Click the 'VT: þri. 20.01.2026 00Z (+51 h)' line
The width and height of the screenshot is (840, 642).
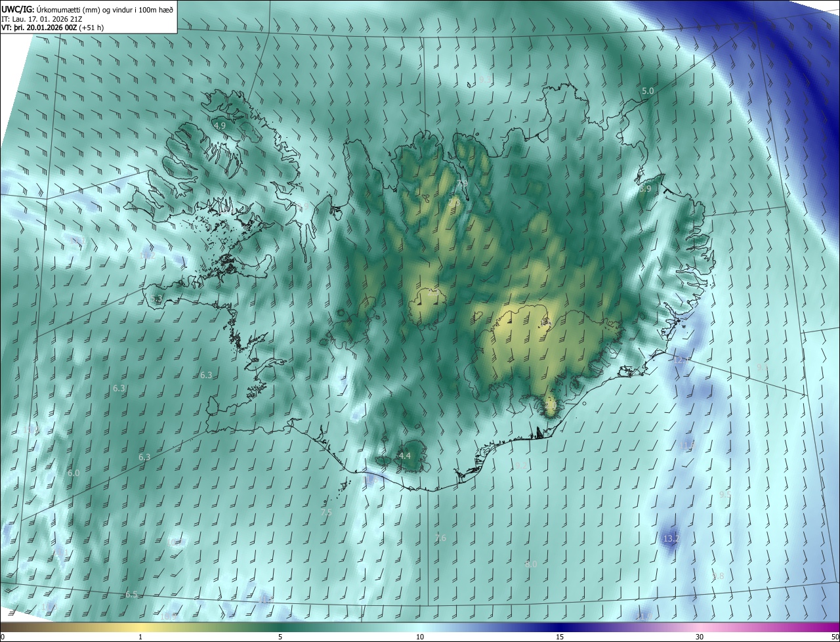coord(52,28)
